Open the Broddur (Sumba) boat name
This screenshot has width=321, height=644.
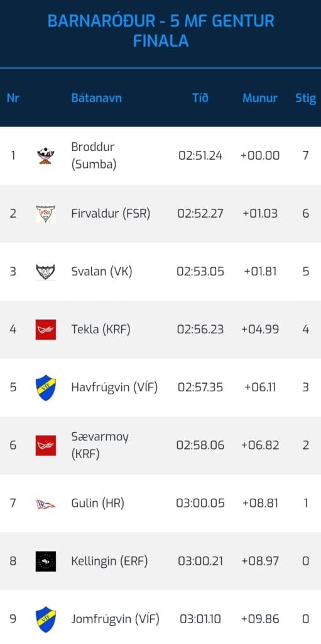[94, 156]
